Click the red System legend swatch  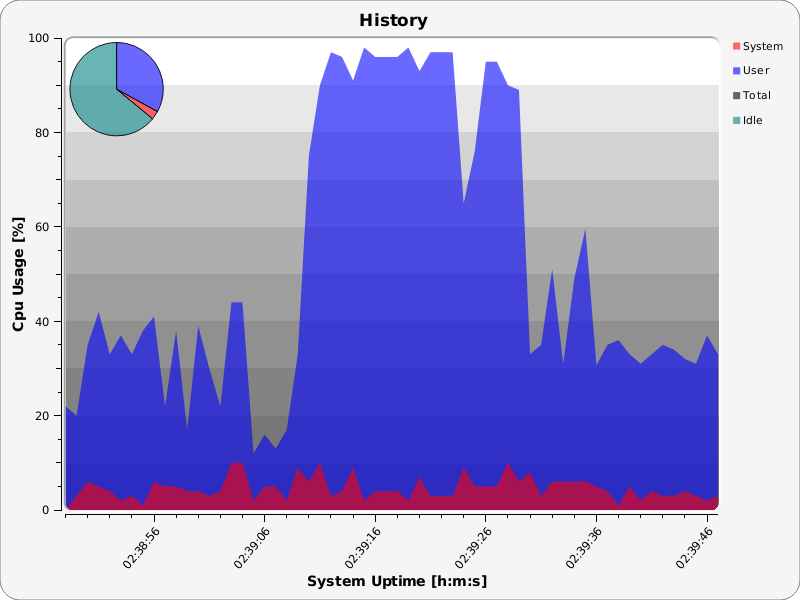(737, 46)
